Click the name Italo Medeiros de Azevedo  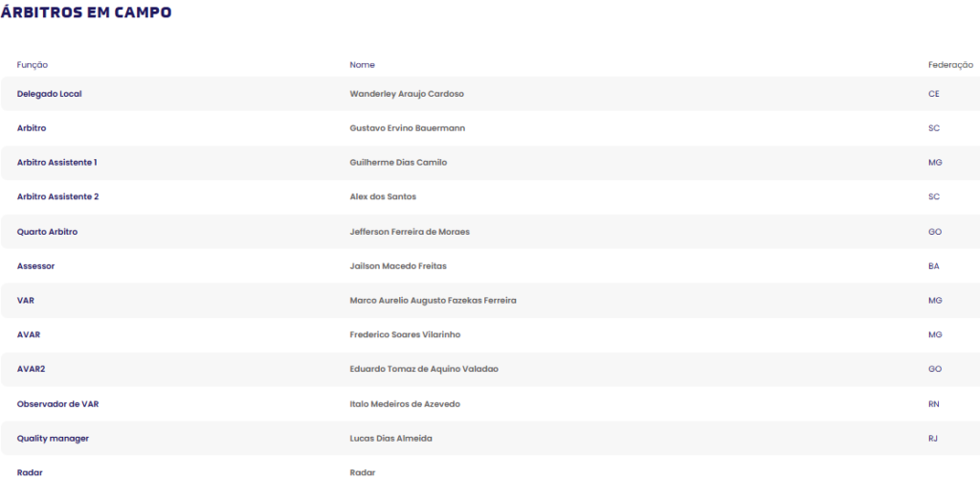[405, 404]
